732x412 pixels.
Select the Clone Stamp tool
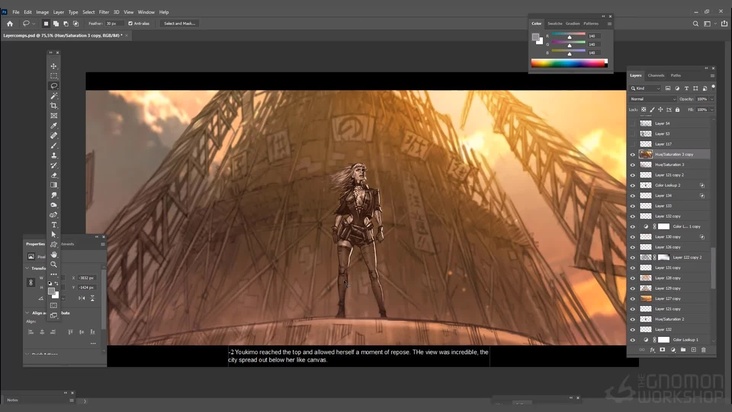[x=54, y=155]
